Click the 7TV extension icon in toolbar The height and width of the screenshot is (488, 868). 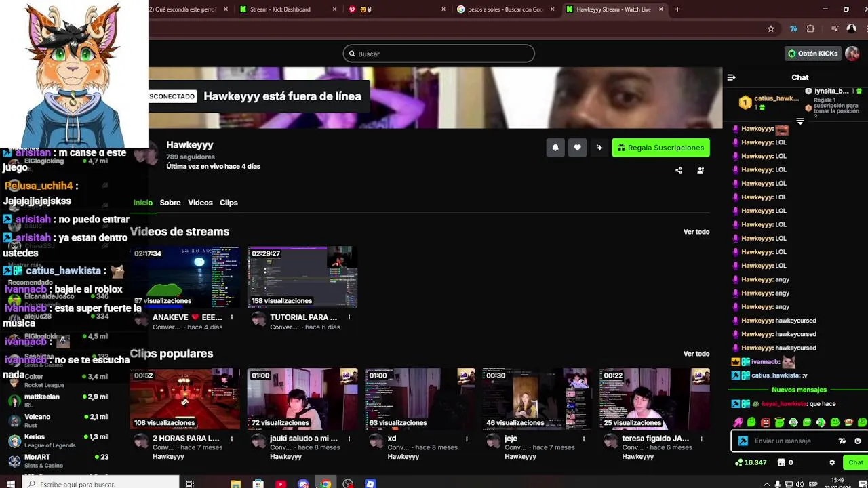click(793, 29)
